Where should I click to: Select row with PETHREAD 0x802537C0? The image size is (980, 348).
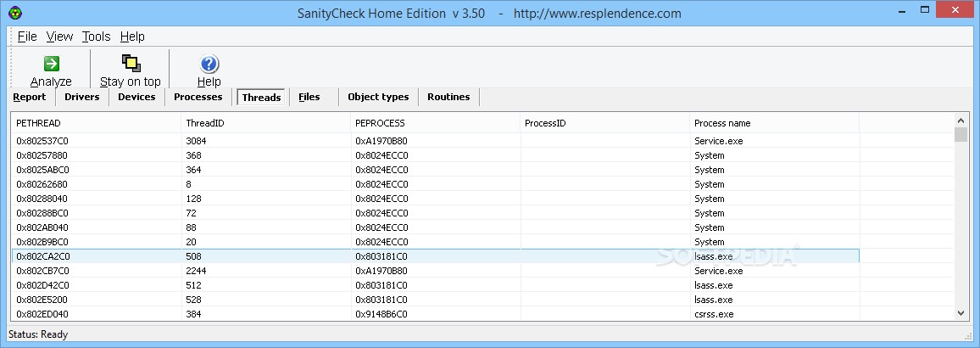(436, 141)
